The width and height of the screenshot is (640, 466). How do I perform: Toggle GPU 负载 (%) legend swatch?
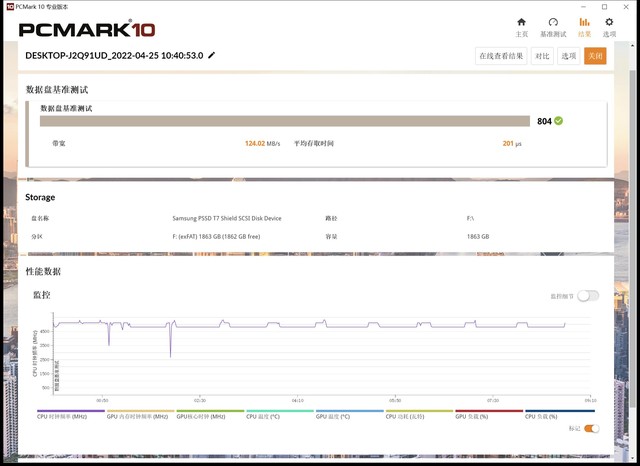pyautogui.click(x=489, y=411)
